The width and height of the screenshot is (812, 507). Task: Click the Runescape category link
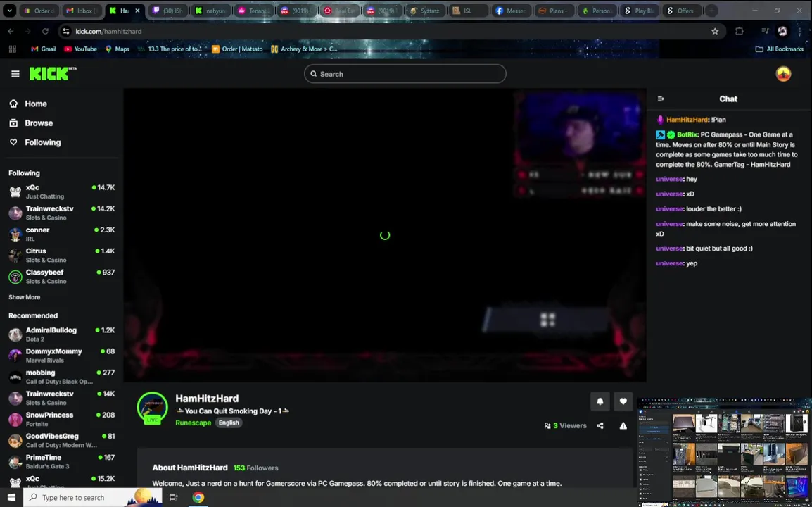[194, 423]
